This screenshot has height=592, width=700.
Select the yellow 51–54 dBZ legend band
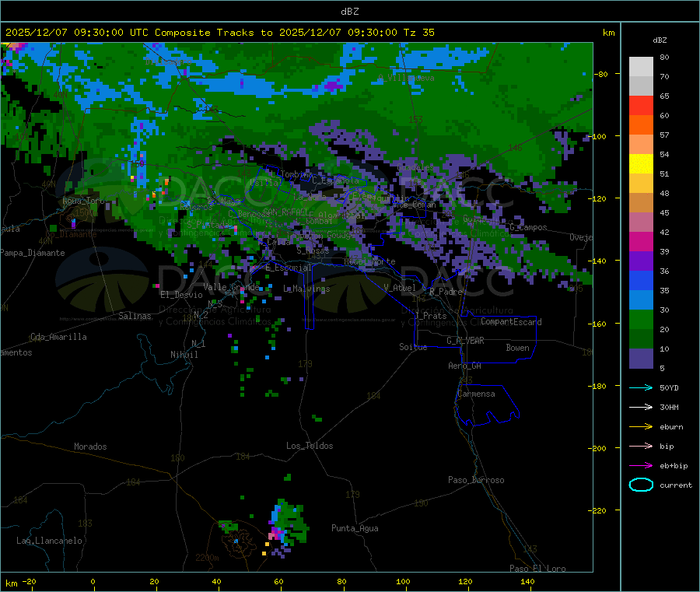(x=641, y=164)
